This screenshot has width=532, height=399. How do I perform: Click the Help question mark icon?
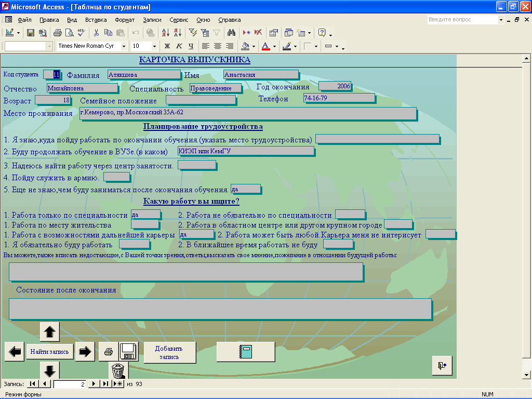[x=322, y=33]
